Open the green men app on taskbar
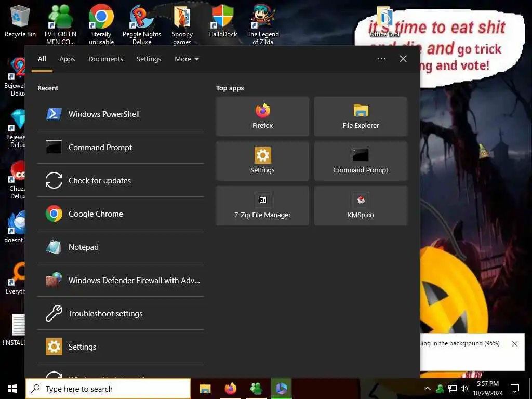Viewport: 532px width, 399px height. [x=256, y=389]
